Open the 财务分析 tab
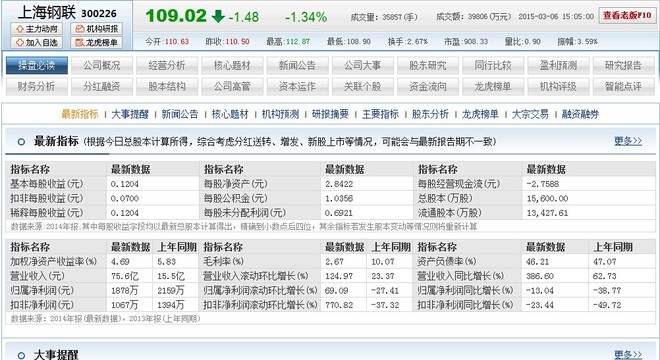 click(x=37, y=87)
